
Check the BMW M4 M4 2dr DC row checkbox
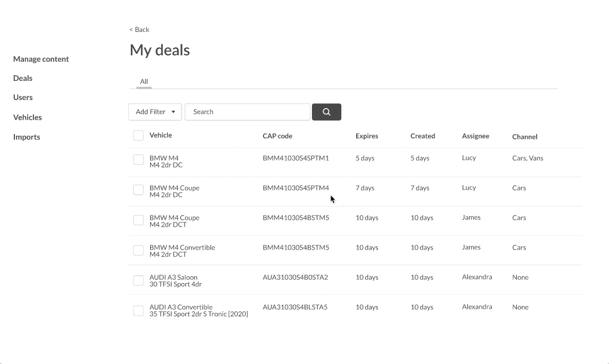(138, 160)
